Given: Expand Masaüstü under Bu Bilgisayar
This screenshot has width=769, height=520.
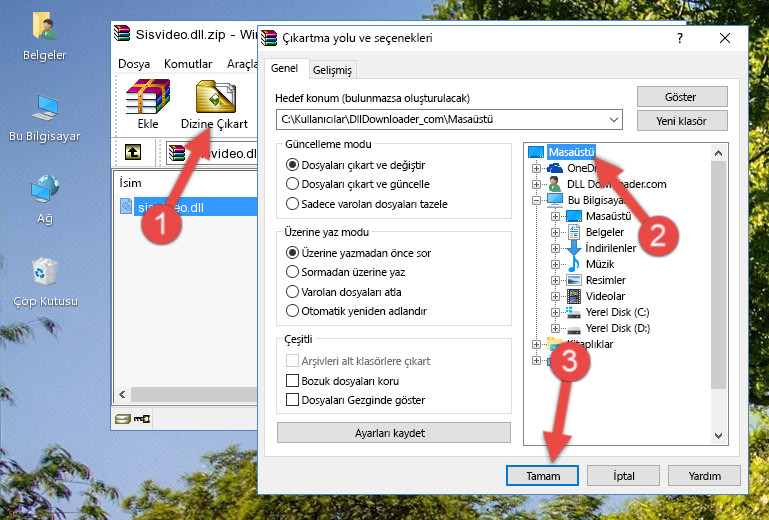Looking at the screenshot, I should [555, 216].
